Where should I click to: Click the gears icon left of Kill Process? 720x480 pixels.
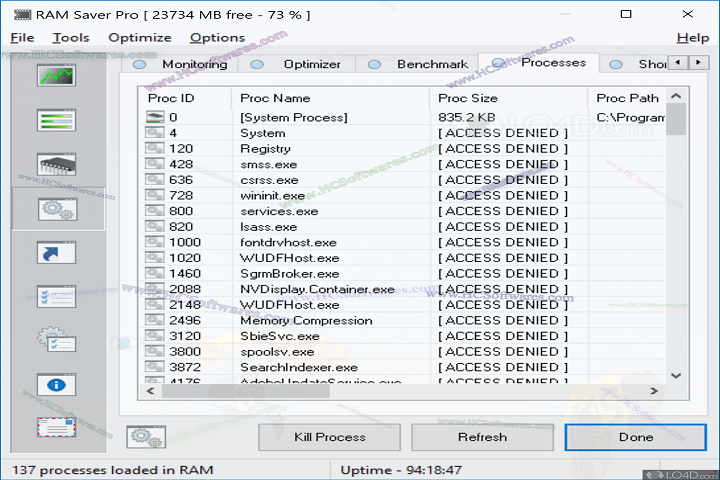pos(146,437)
